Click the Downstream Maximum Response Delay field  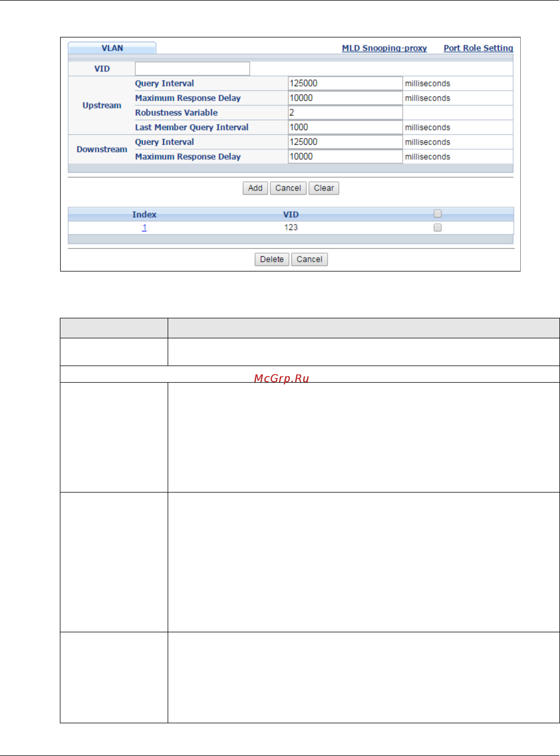click(x=345, y=156)
